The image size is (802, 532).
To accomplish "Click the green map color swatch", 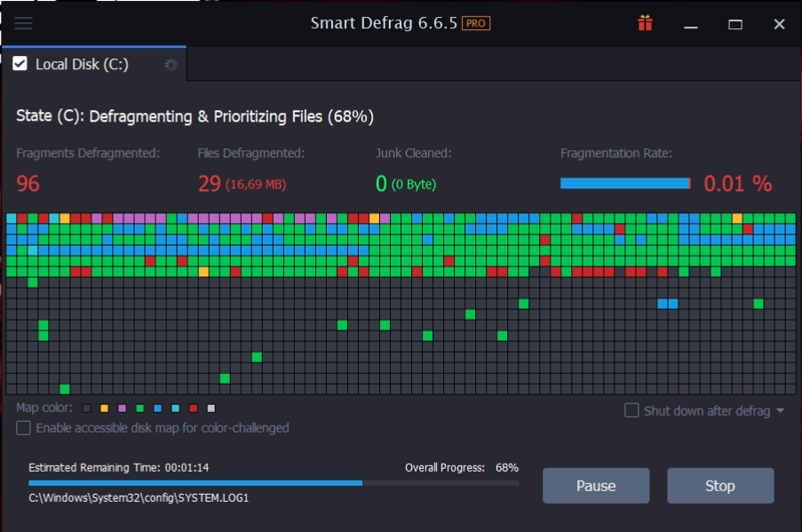I will [x=140, y=409].
